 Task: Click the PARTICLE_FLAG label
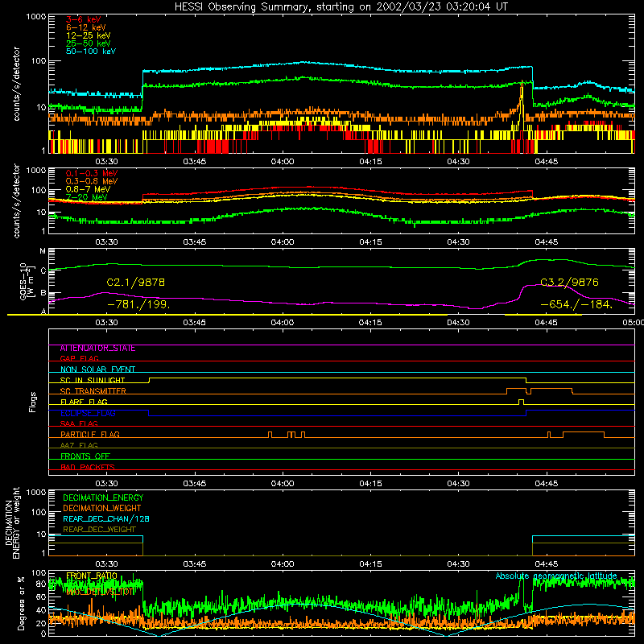[90, 435]
